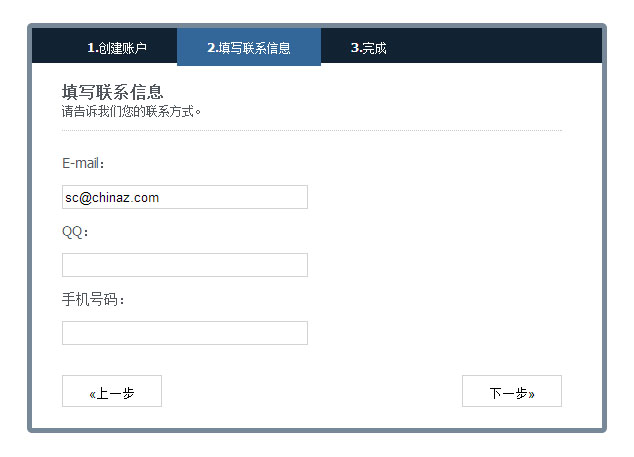Click the QQ field label
Viewport: 634px width, 457px height.
(75, 231)
